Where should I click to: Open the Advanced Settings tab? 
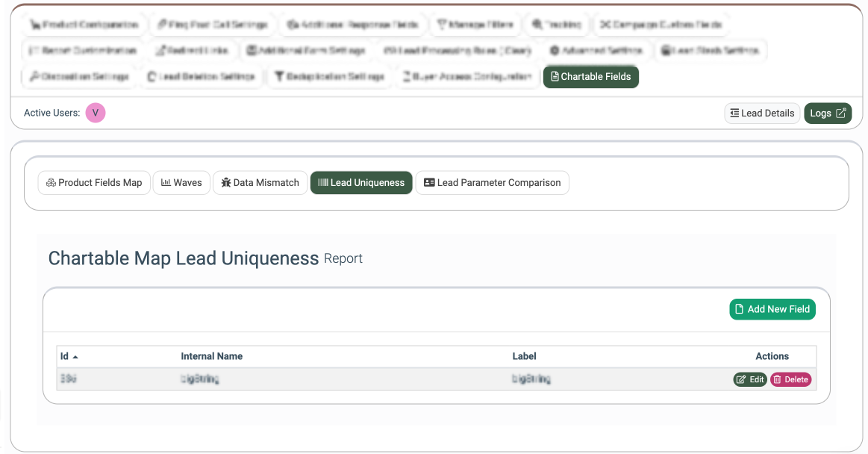tap(596, 51)
